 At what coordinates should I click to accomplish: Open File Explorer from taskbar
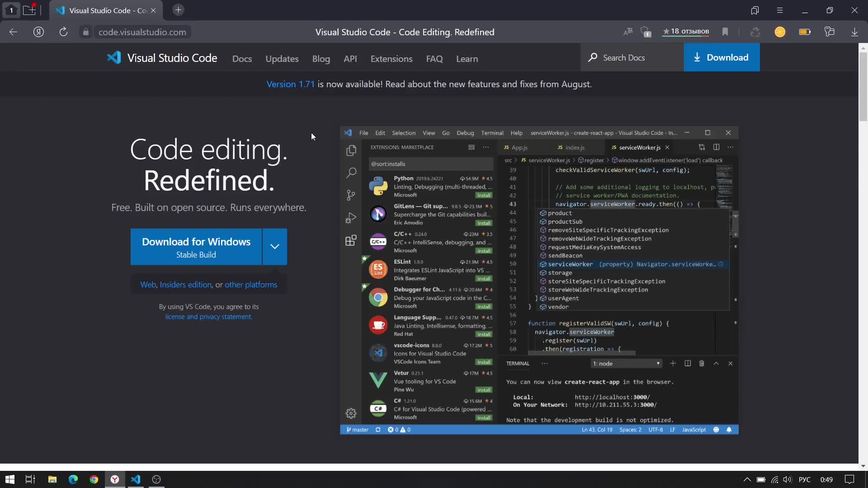pos(52,479)
